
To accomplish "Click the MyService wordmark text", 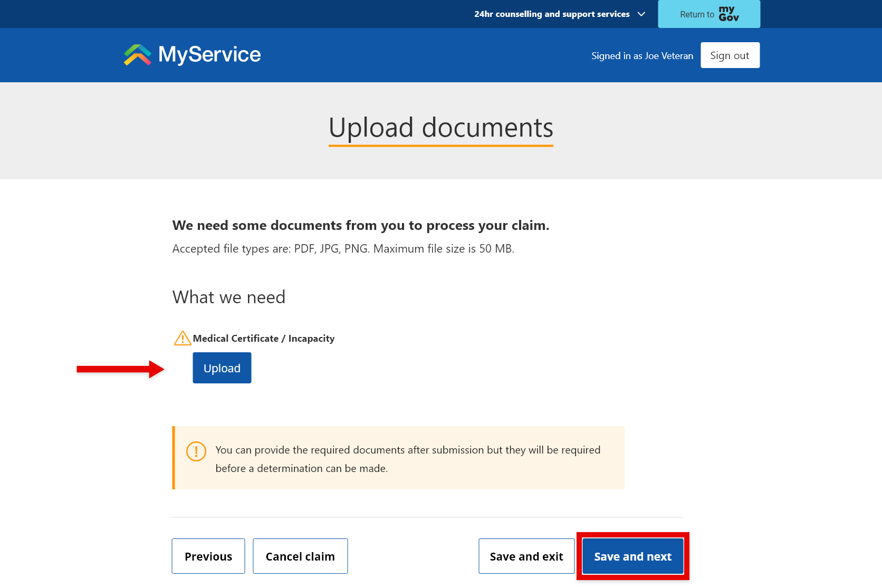I will click(x=209, y=54).
